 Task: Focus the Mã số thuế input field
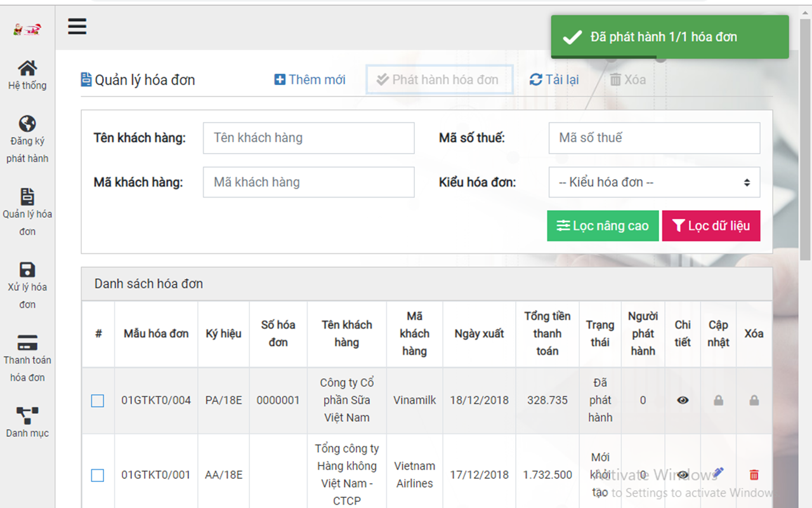(x=654, y=138)
